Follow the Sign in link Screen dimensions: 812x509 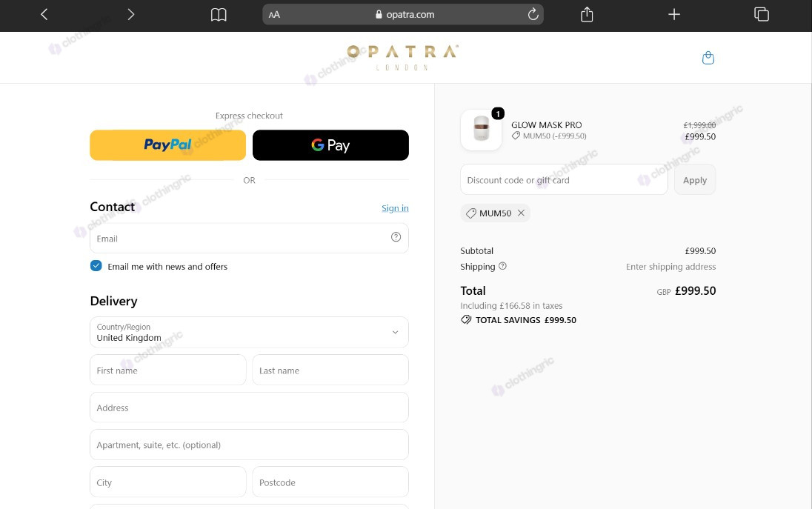[395, 208]
